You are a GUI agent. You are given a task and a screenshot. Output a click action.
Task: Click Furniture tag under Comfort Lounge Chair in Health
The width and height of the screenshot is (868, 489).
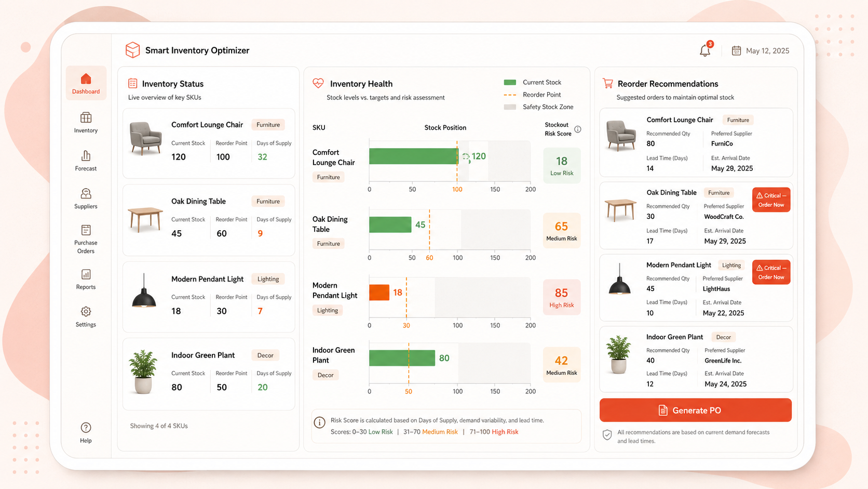point(329,177)
